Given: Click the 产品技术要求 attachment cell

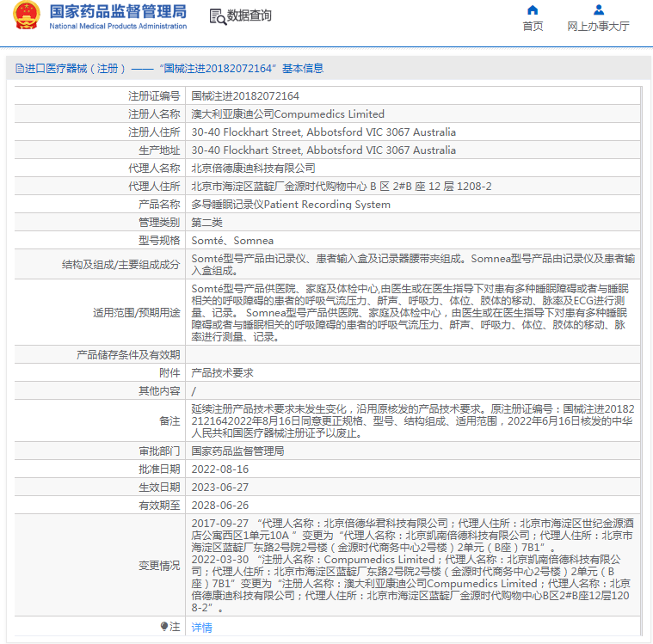Looking at the screenshot, I should point(222,372).
